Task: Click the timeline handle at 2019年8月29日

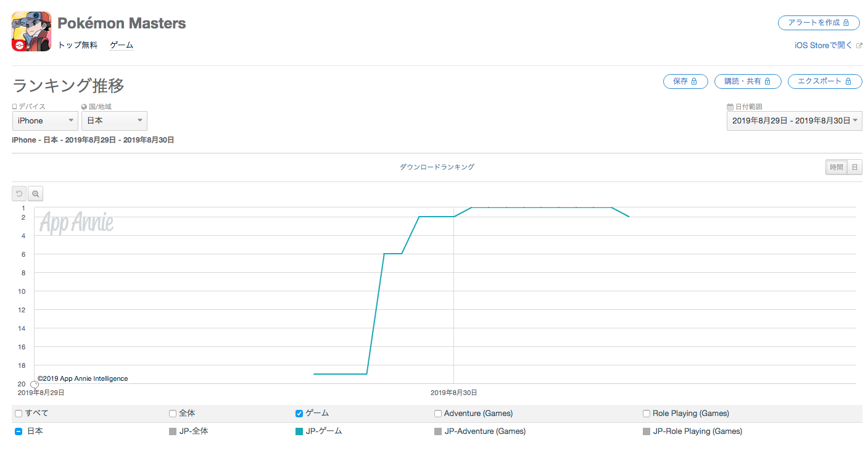Action: pos(35,385)
